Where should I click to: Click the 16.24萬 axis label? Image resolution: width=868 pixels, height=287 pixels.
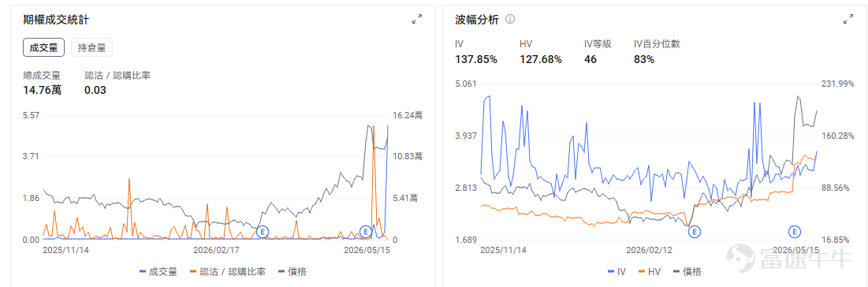click(407, 115)
